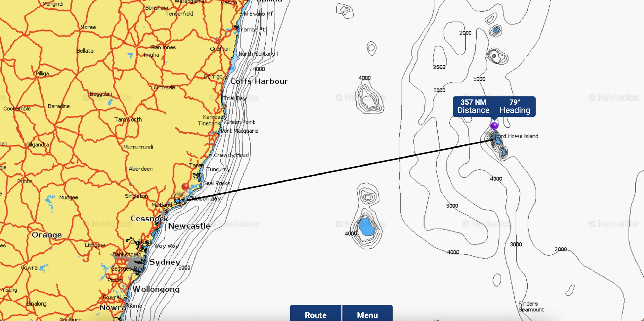The height and width of the screenshot is (321, 644).
Task: Click the Newcastle city label
Action: 189,226
